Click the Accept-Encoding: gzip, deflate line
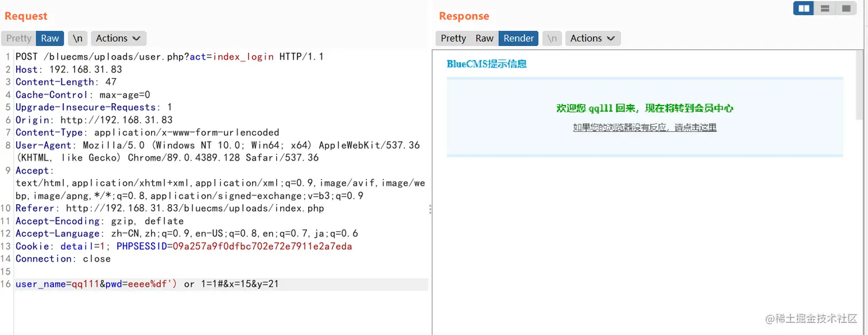 (100, 221)
